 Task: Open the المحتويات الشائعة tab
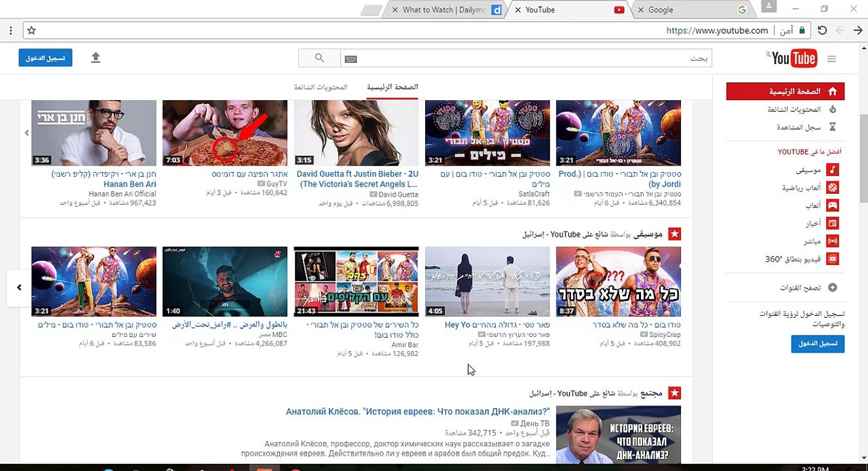(321, 87)
